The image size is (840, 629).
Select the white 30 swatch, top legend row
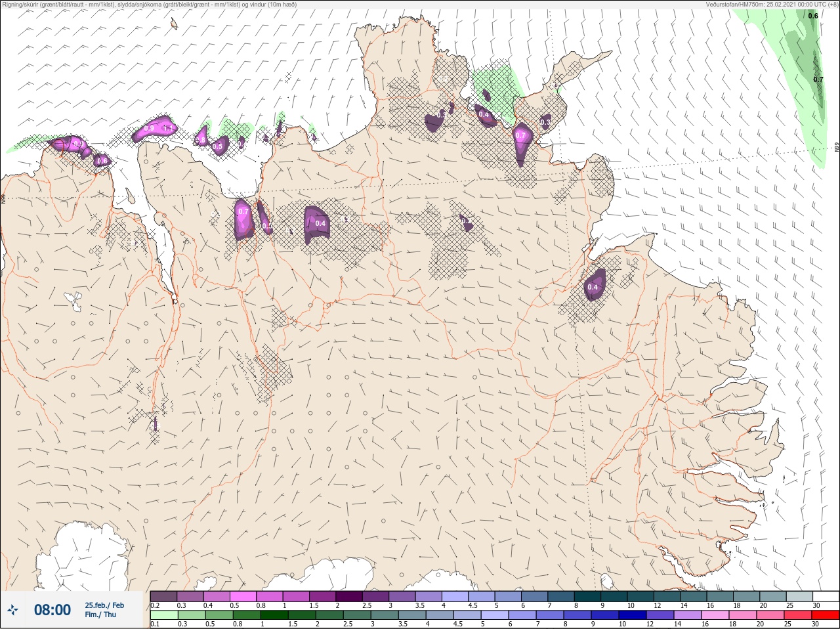tap(826, 596)
